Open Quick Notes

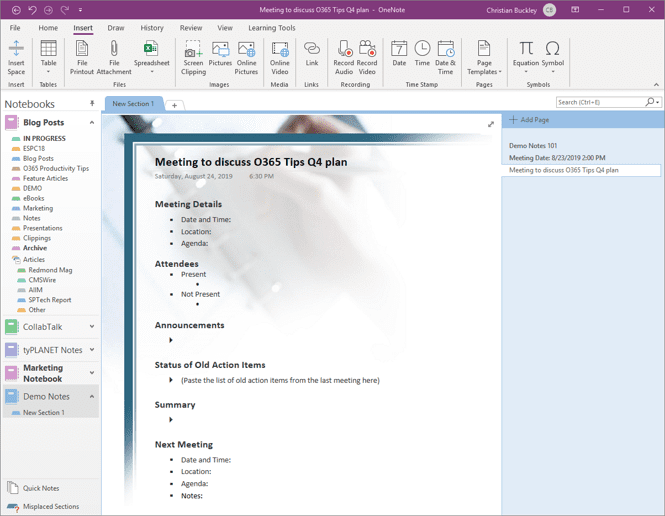pyautogui.click(x=34, y=488)
